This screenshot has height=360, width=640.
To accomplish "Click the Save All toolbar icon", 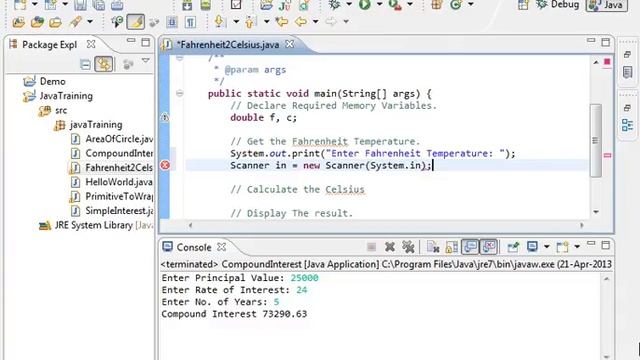I will point(98,5).
